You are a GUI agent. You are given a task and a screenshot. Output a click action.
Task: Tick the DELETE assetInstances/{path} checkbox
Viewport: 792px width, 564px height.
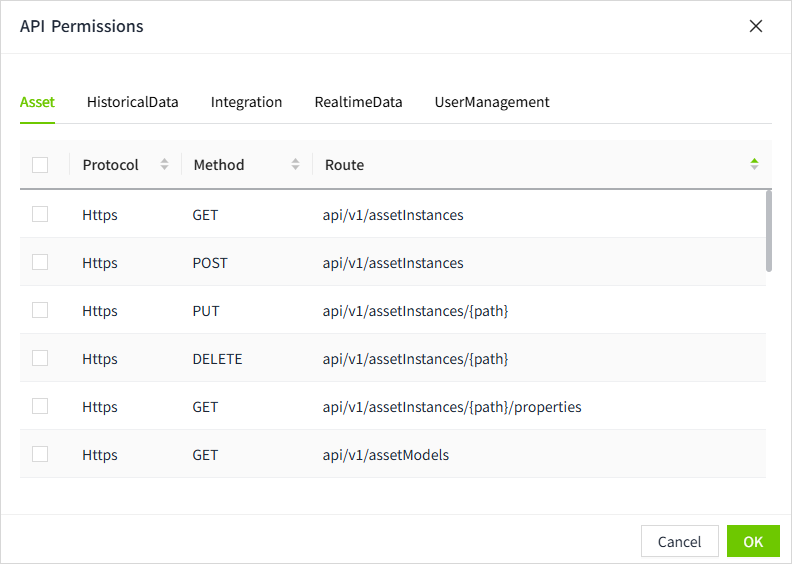(x=40, y=358)
